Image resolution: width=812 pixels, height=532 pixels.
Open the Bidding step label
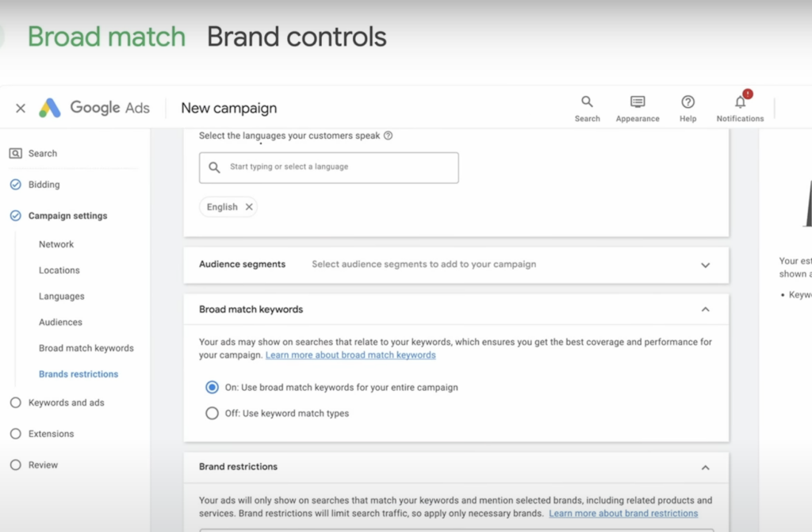tap(44, 185)
